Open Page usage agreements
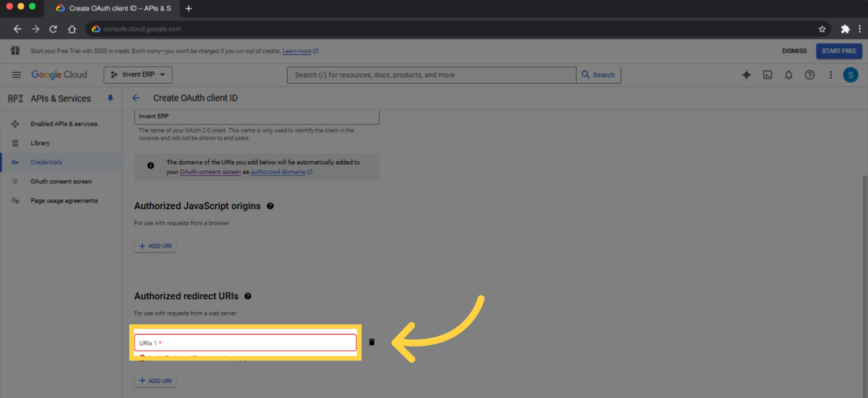868x398 pixels. point(61,201)
